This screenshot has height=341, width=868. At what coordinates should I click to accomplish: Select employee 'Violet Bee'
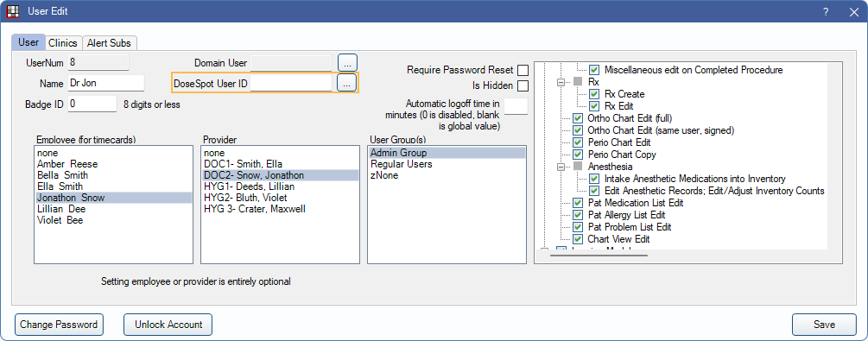click(x=113, y=220)
